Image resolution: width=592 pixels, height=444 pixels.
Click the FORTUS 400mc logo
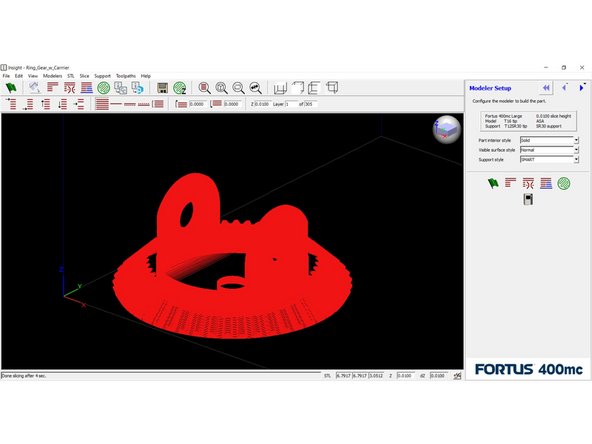coord(529,369)
